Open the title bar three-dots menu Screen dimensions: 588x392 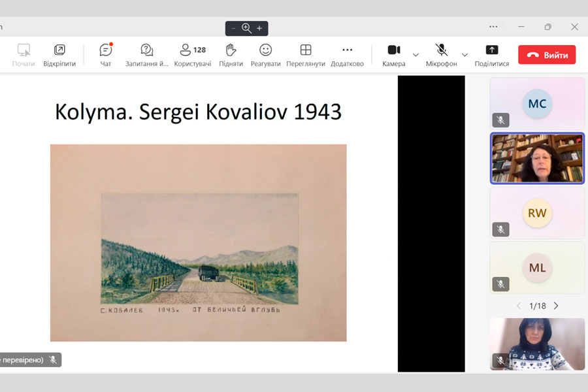[x=493, y=27]
